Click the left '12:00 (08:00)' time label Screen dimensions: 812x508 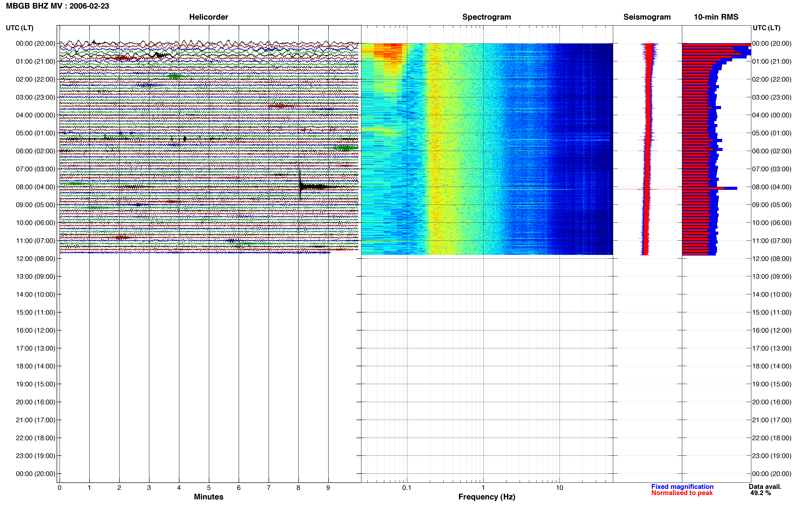(36, 259)
